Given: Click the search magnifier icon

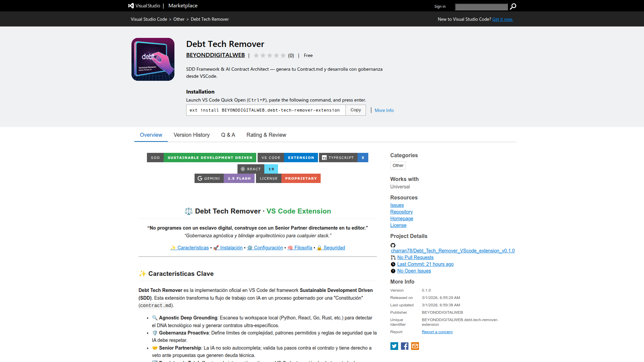Looking at the screenshot, I should (x=513, y=6).
